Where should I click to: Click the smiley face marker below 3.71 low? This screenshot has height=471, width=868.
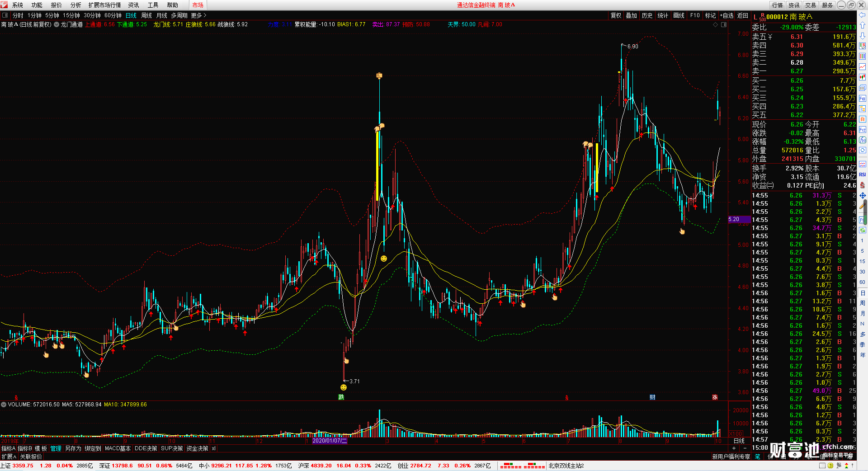coord(344,387)
